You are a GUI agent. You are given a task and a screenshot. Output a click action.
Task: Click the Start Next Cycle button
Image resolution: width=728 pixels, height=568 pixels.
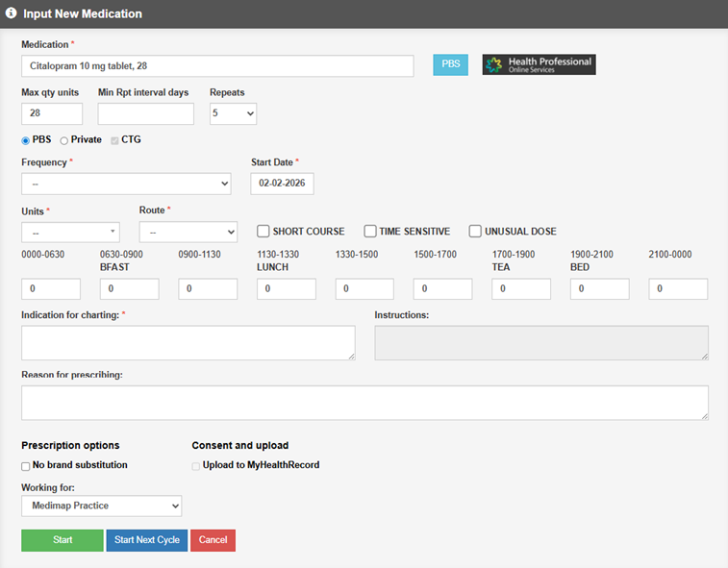(x=146, y=540)
